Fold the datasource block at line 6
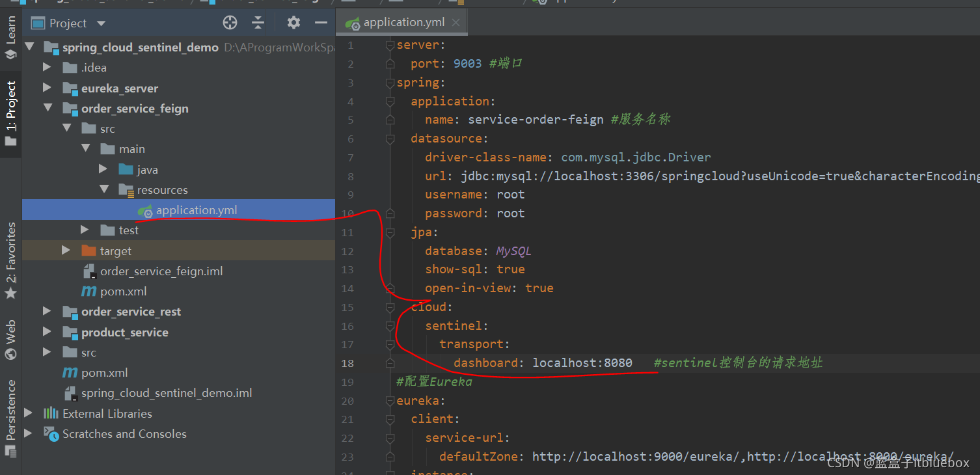This screenshot has width=980, height=475. (390, 139)
